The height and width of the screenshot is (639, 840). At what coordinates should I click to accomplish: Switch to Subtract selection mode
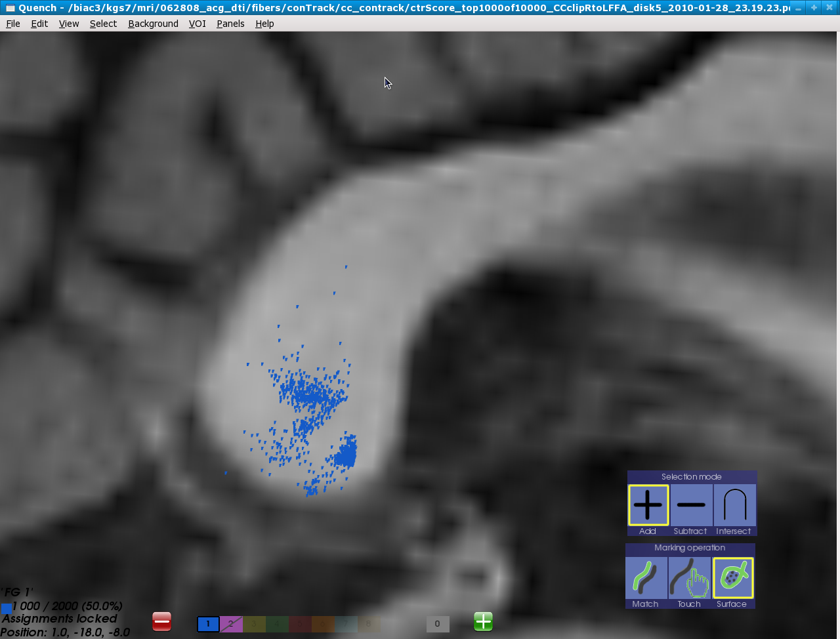click(690, 505)
